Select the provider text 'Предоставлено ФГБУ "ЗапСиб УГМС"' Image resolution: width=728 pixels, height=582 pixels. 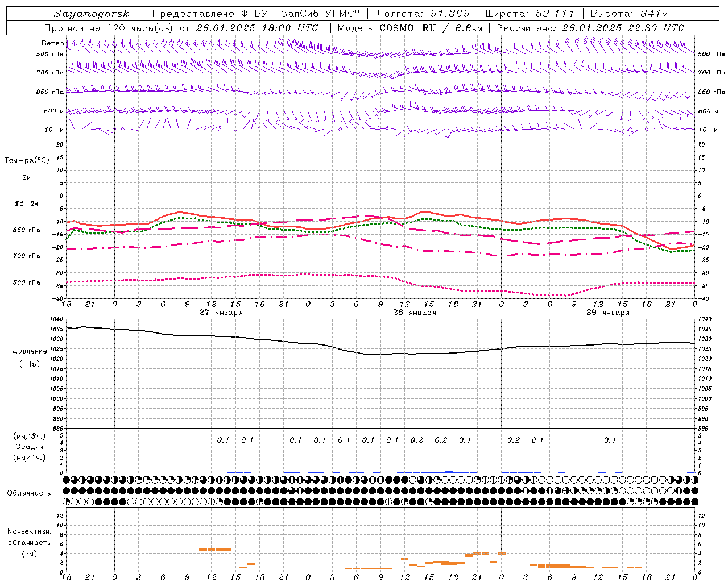click(256, 14)
